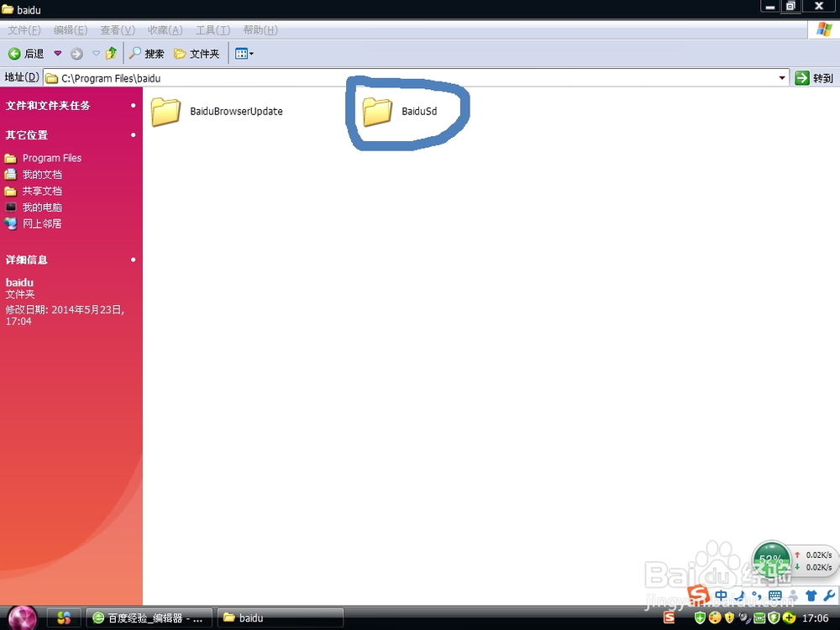
Task: Collapse the 文件和文件夹任务 section
Action: (x=134, y=106)
